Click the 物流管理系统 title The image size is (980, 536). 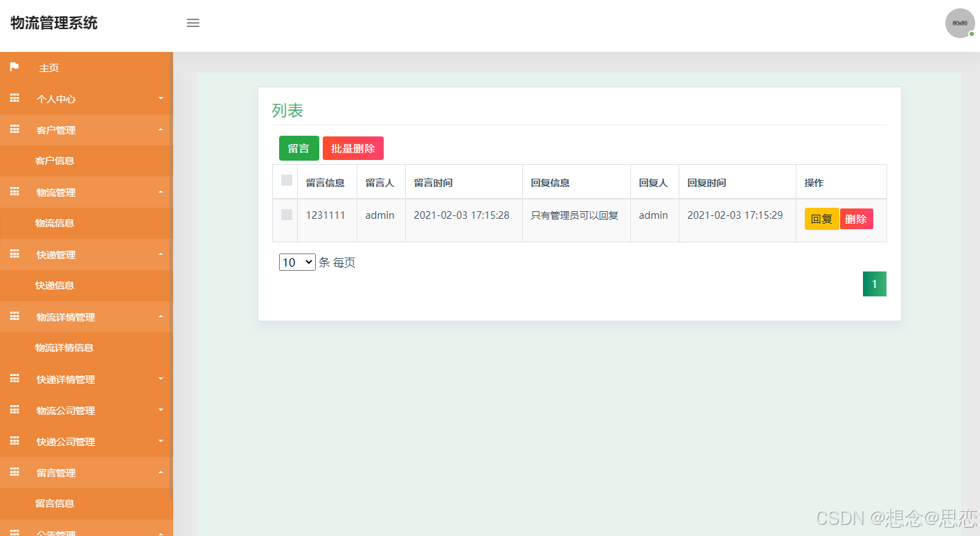(54, 23)
